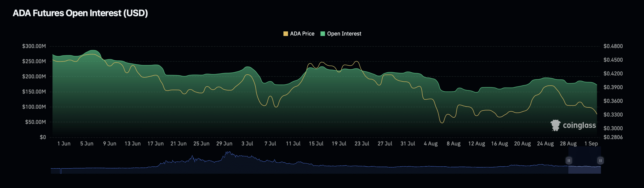Click the 24 Aug date label

coord(545,144)
